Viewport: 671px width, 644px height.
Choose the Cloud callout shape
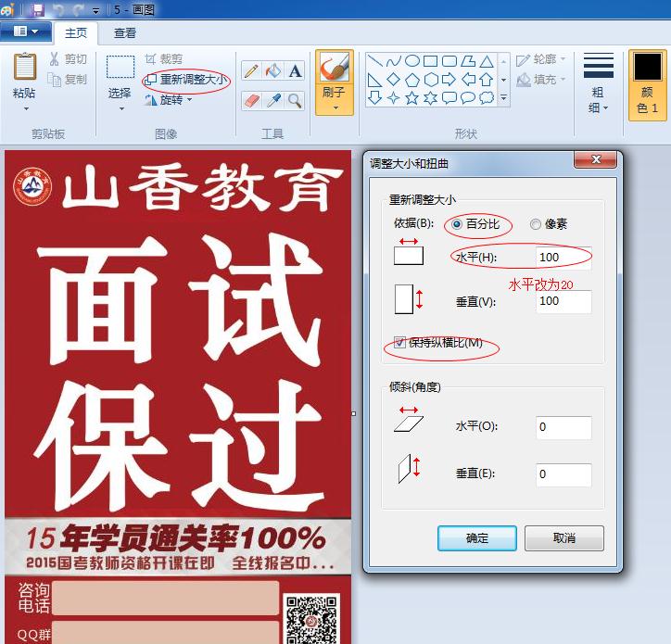(487, 98)
